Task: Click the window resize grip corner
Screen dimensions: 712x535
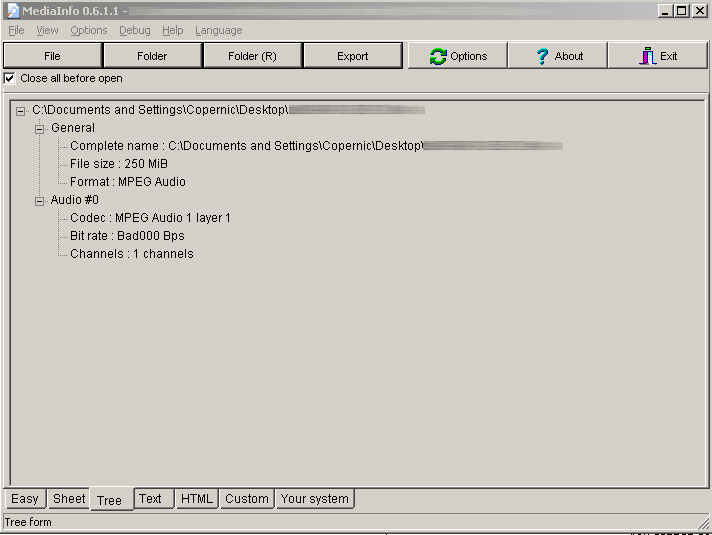Action: click(703, 524)
